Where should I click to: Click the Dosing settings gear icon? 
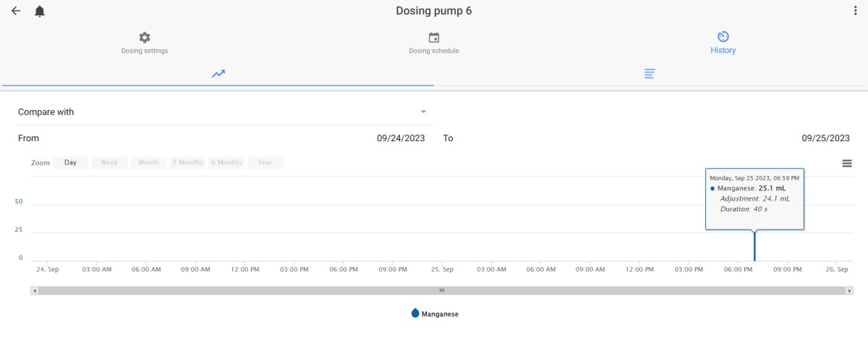(x=145, y=37)
